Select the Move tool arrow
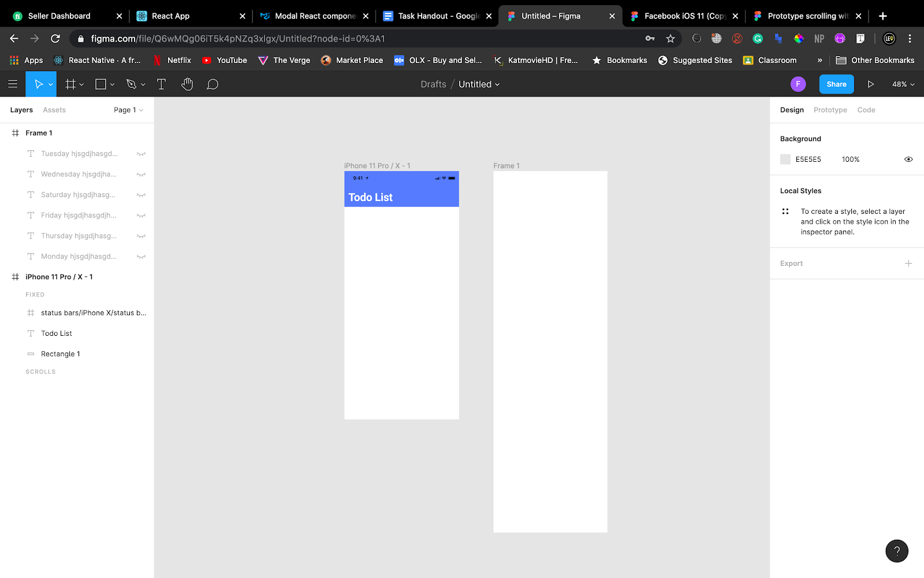 [38, 84]
